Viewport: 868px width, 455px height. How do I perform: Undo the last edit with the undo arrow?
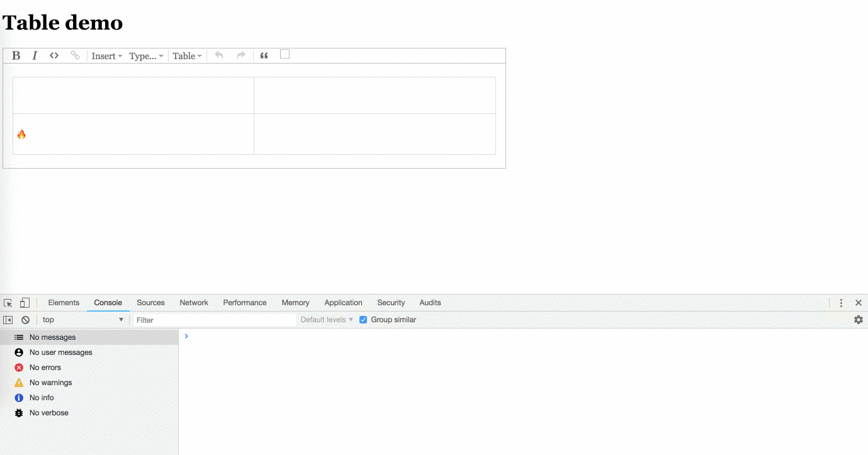pos(218,55)
